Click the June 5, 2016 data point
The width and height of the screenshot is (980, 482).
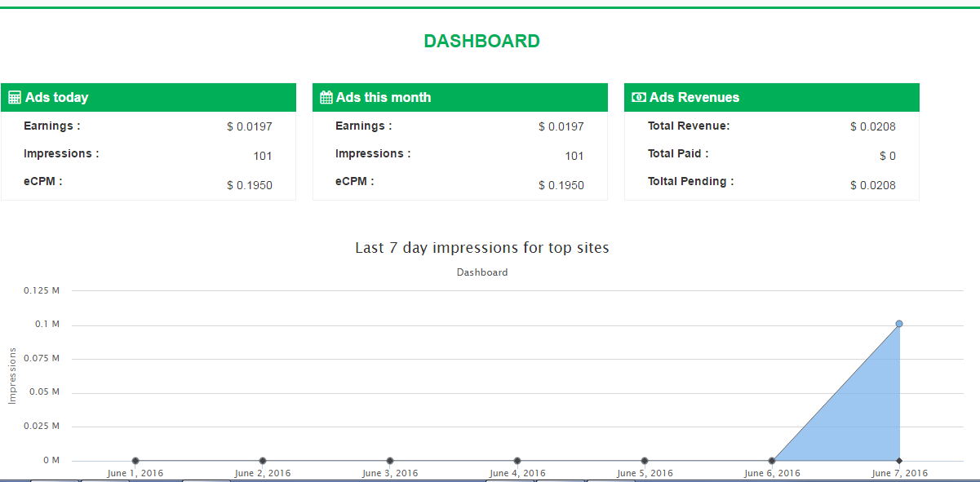[x=645, y=461]
